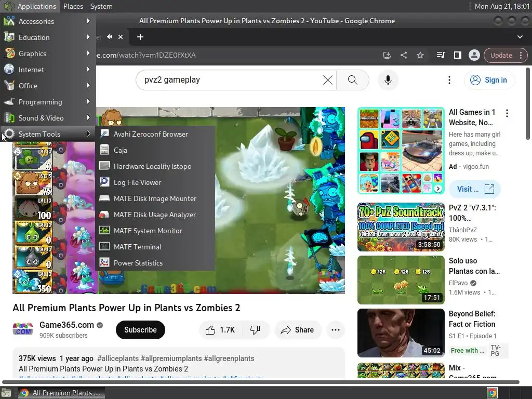Screen dimensions: 532x399
Task: Click MATE Disk Usage Analyzer icon
Action: tap(104, 215)
